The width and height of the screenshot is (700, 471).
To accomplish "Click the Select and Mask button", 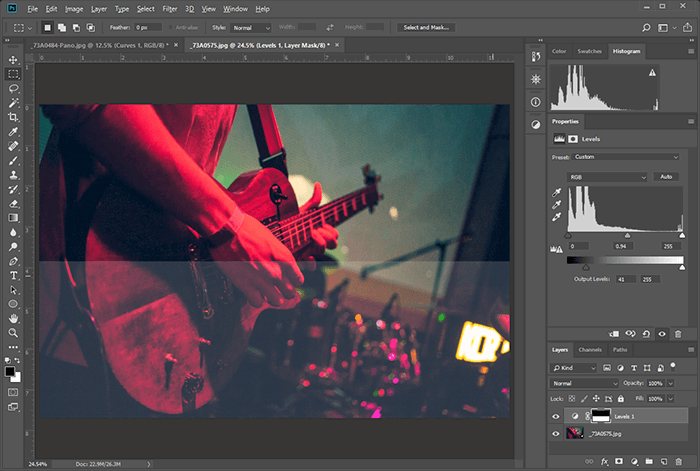I will pyautogui.click(x=426, y=28).
